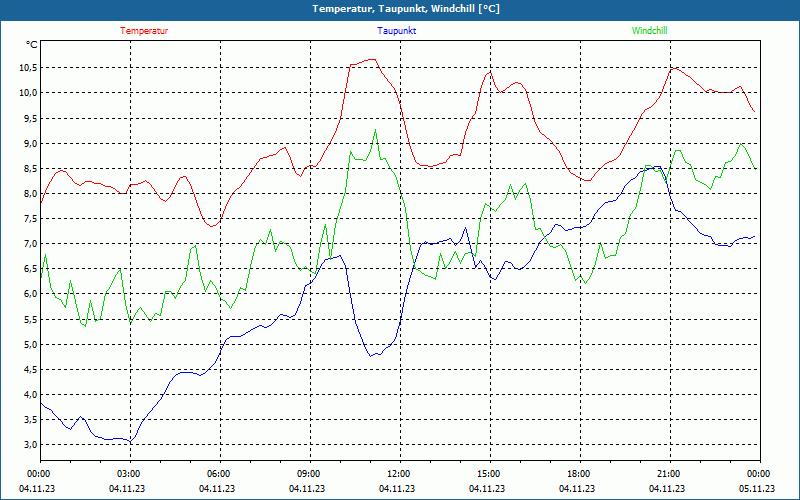Click the '04.11.23' date under 09:00

(x=307, y=489)
